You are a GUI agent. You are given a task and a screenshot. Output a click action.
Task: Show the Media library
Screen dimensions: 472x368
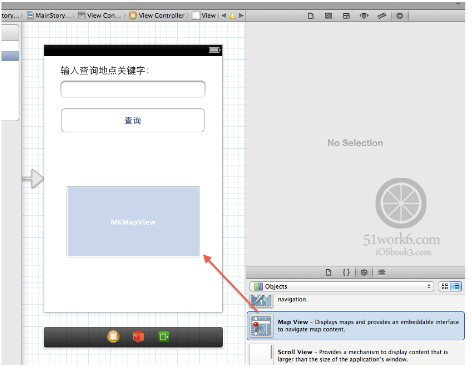click(x=382, y=272)
